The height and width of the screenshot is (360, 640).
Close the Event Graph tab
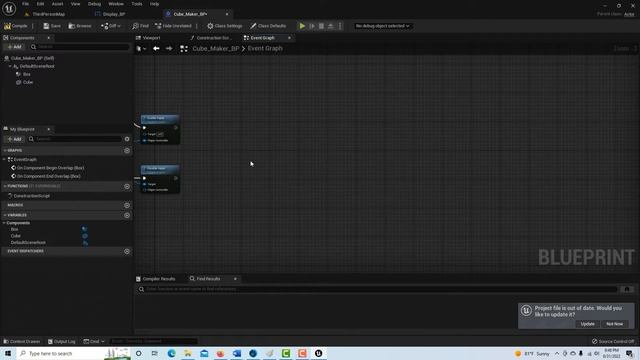click(x=289, y=38)
